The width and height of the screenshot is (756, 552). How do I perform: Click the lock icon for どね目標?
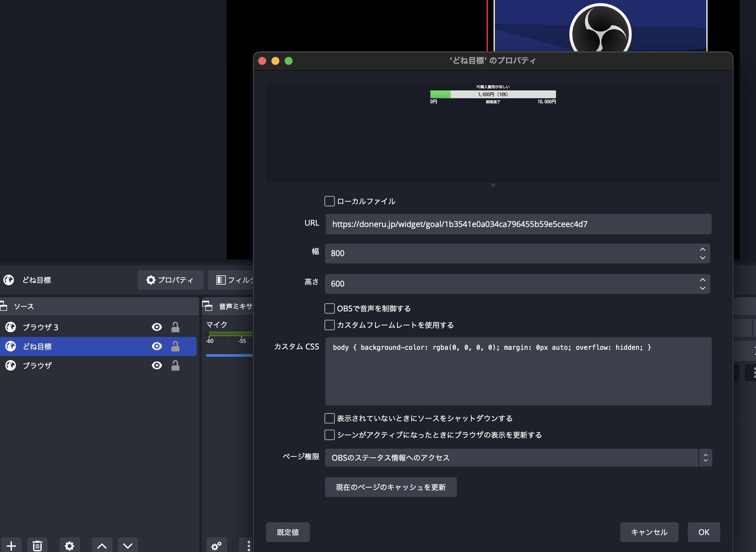[175, 346]
